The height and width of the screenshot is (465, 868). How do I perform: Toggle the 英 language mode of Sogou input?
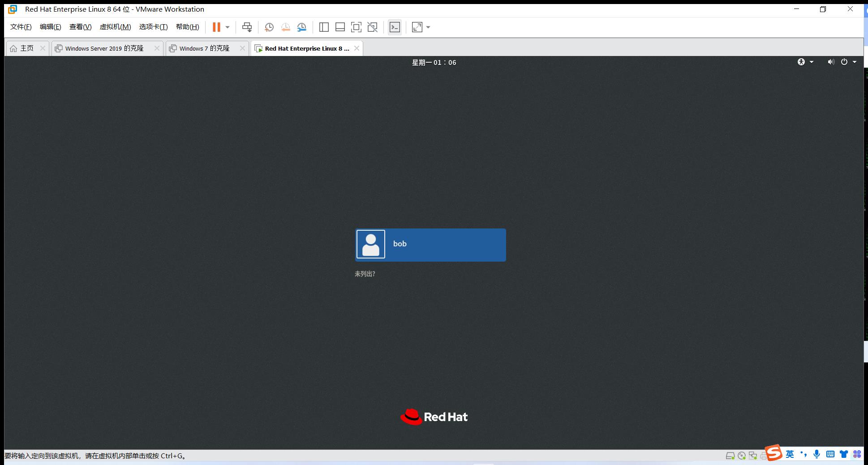click(790, 454)
